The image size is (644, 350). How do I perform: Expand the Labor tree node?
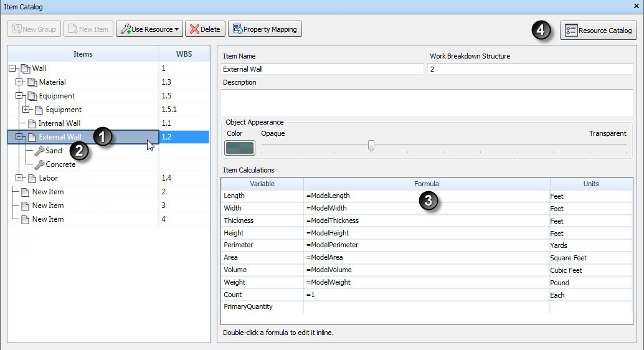point(19,178)
